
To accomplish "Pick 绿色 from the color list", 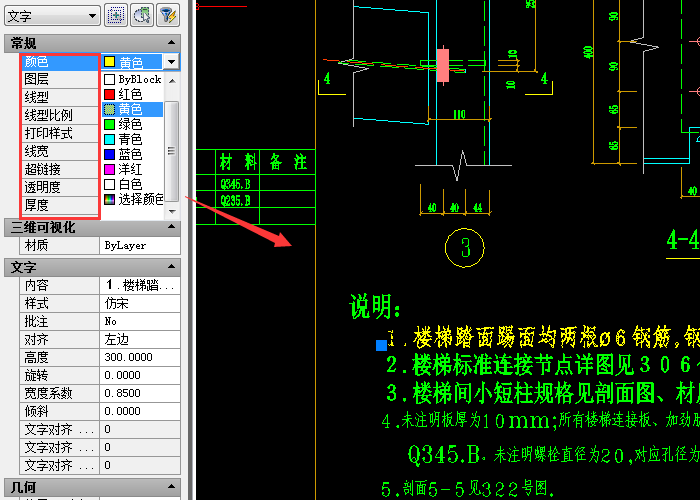I will pos(133,124).
